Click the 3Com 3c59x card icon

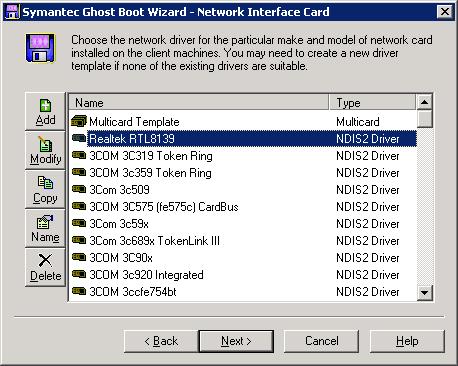[79, 223]
